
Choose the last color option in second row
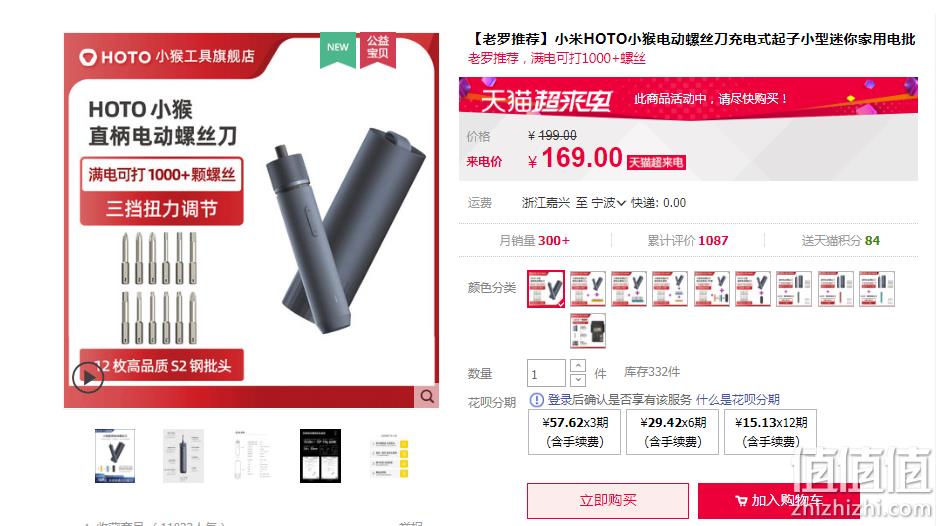(588, 331)
